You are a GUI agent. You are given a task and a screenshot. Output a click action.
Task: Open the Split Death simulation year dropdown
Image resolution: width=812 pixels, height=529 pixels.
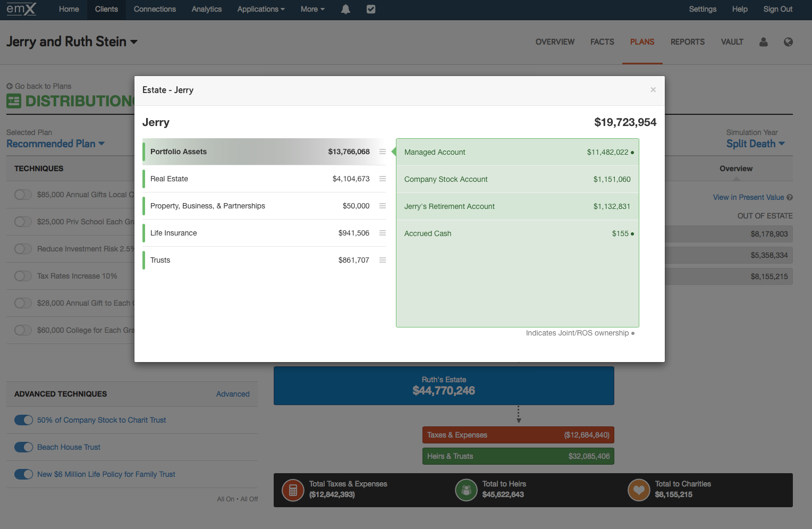755,144
